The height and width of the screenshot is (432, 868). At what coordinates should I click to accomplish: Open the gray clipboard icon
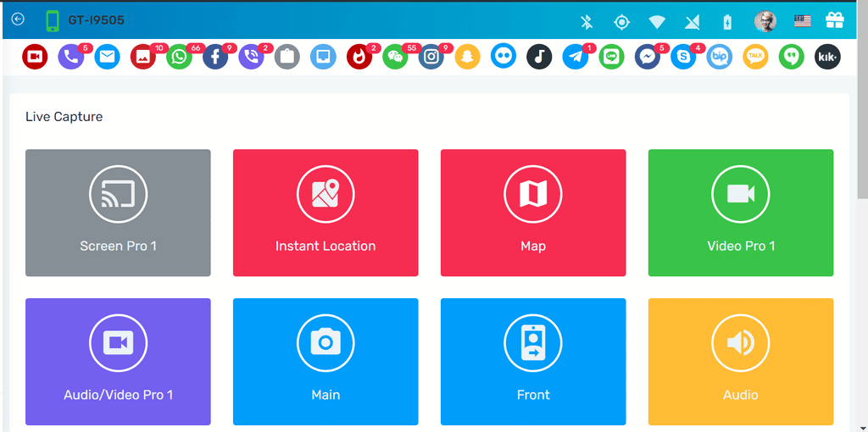287,57
